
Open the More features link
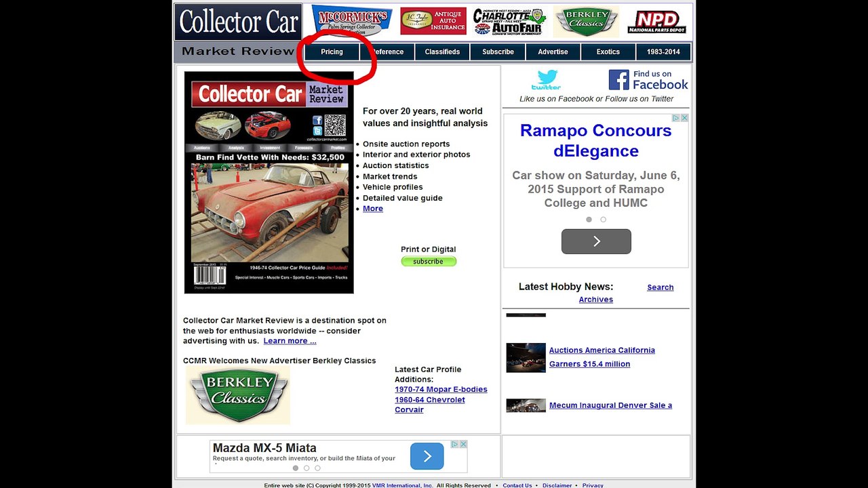click(x=373, y=209)
